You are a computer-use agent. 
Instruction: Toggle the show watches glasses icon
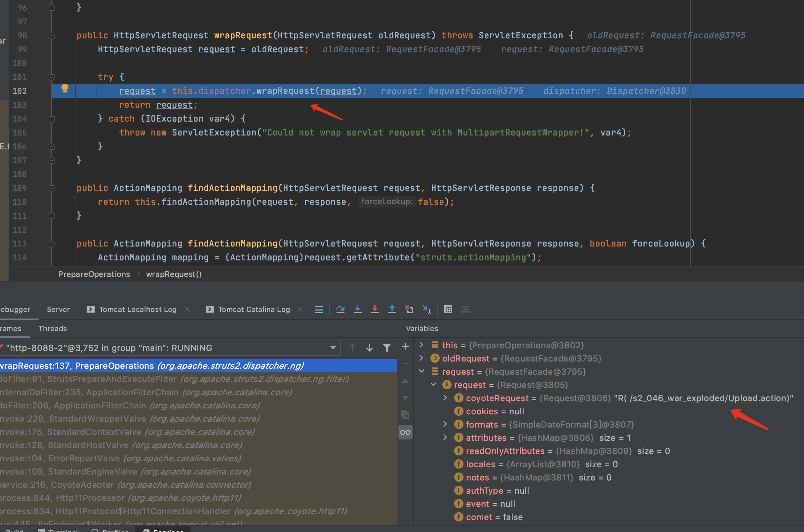405,432
